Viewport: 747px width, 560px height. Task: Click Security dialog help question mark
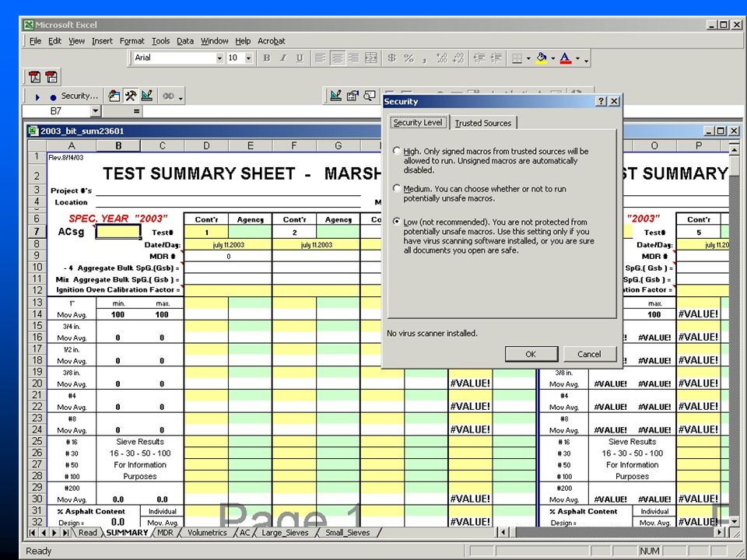601,101
